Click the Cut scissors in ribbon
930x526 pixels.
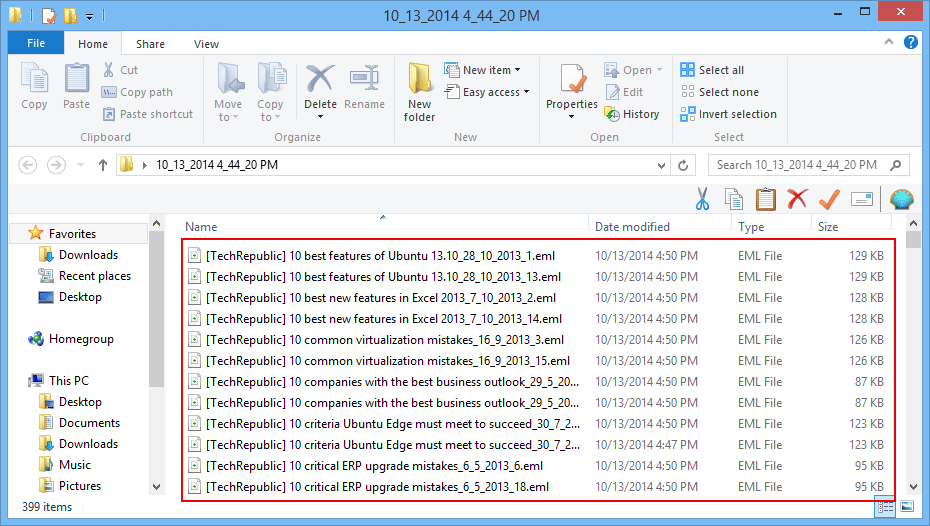click(109, 70)
